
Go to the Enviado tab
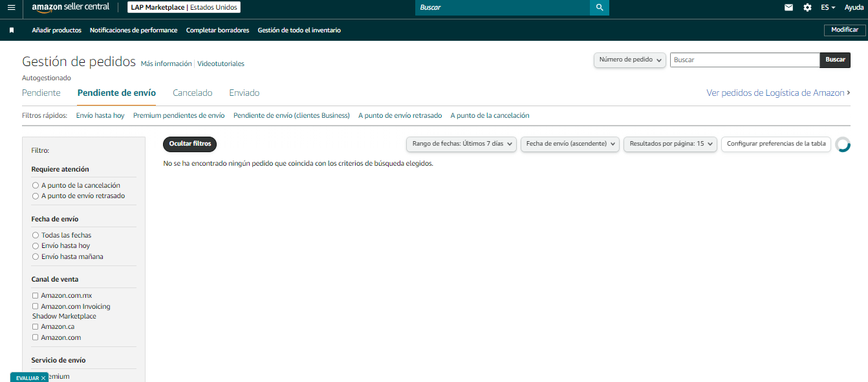244,93
